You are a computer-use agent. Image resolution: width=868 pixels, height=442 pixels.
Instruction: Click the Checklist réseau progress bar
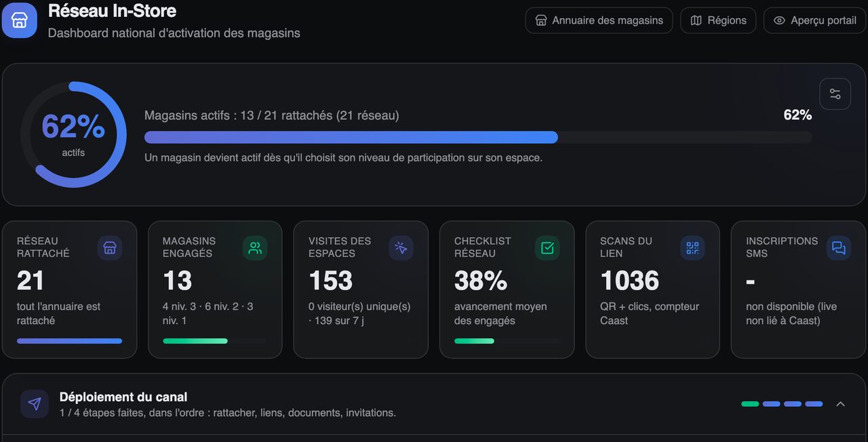coord(507,341)
